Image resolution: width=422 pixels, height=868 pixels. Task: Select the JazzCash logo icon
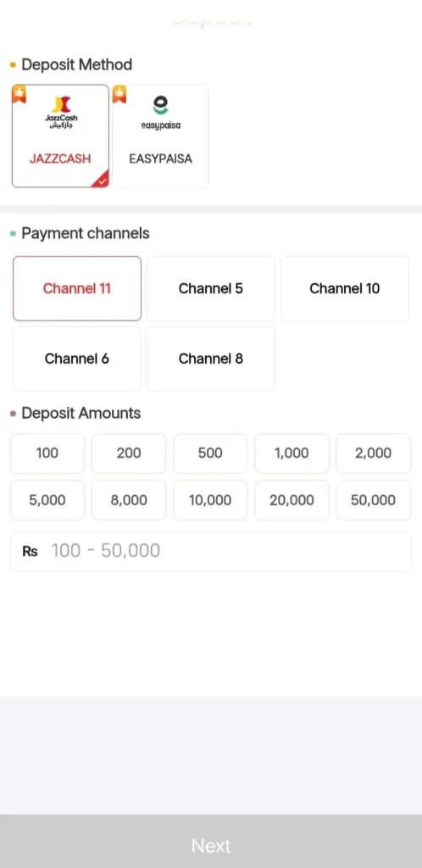[x=61, y=113]
